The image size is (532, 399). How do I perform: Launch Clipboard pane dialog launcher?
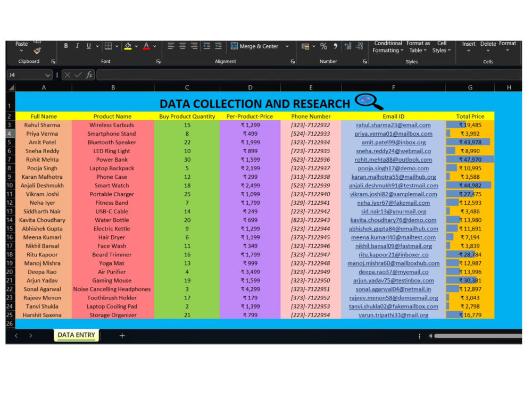[53, 62]
